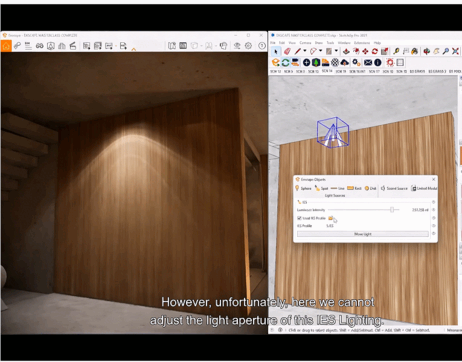Open Tools menu in SketchUp

click(x=330, y=43)
